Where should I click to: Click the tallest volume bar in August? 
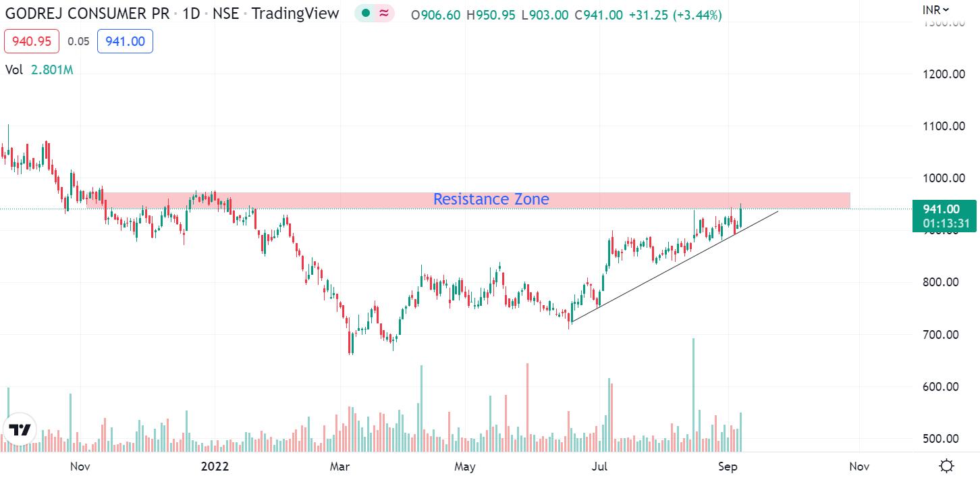pos(693,394)
